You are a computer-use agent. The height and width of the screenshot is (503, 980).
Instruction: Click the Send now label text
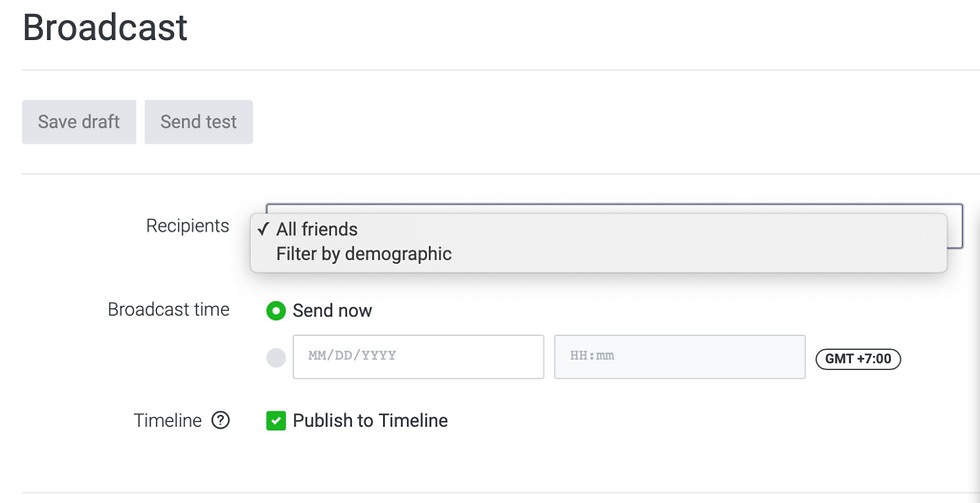332,311
